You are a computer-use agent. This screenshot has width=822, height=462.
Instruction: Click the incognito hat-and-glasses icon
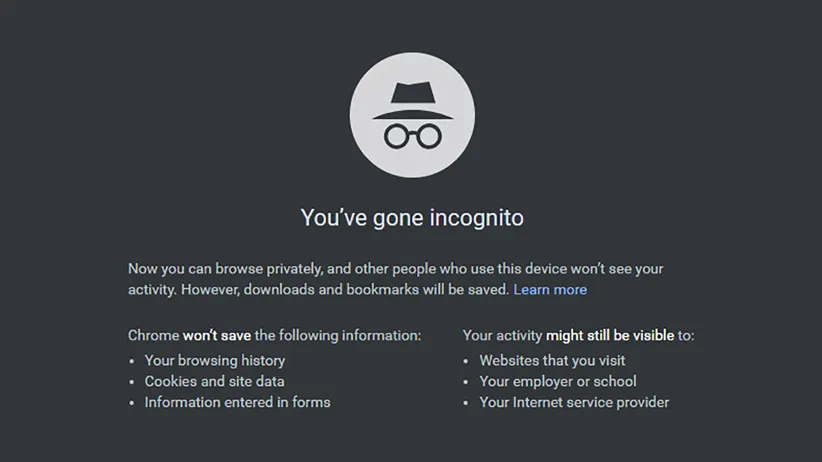point(412,116)
